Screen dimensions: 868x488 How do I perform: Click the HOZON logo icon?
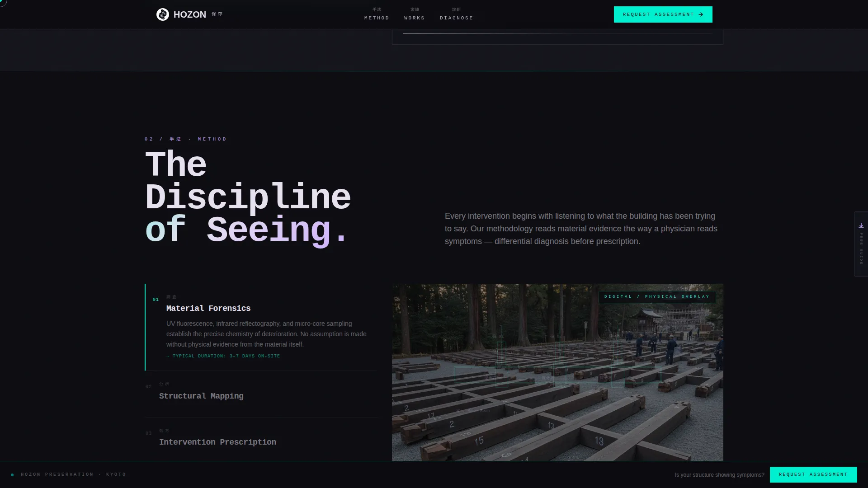click(x=162, y=14)
